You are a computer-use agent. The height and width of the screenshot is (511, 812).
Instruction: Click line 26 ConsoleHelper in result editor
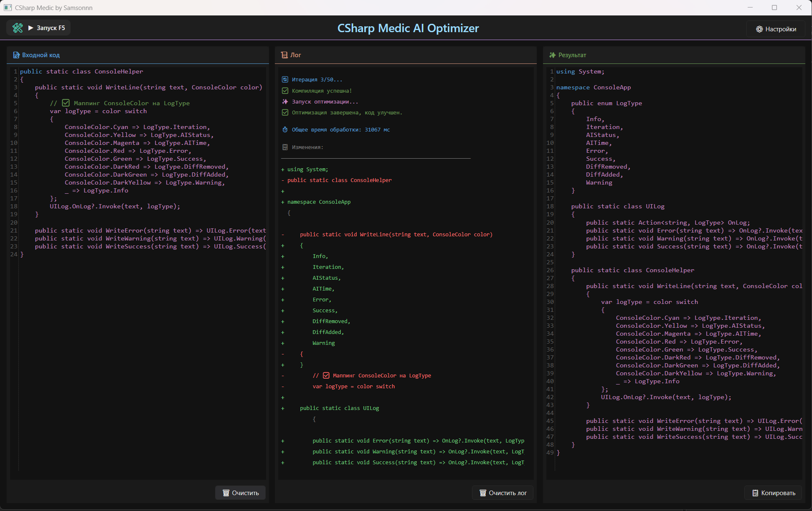coord(670,270)
